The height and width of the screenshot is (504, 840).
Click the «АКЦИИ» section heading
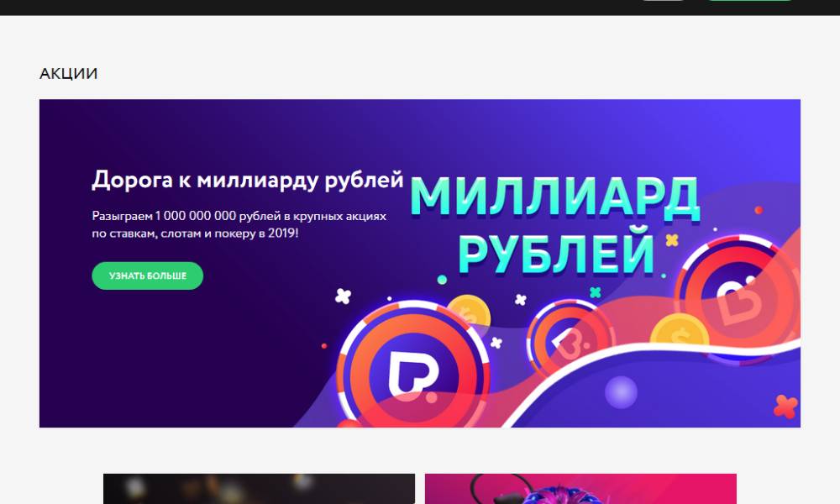click(x=69, y=73)
